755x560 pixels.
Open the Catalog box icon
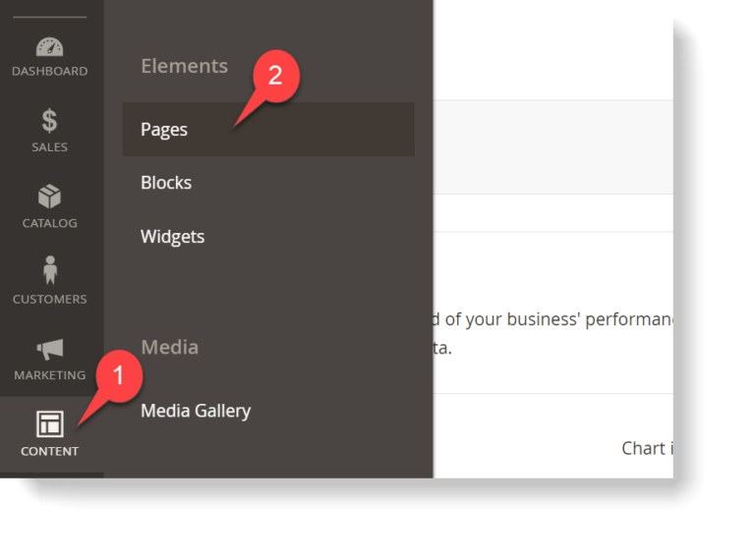click(49, 196)
